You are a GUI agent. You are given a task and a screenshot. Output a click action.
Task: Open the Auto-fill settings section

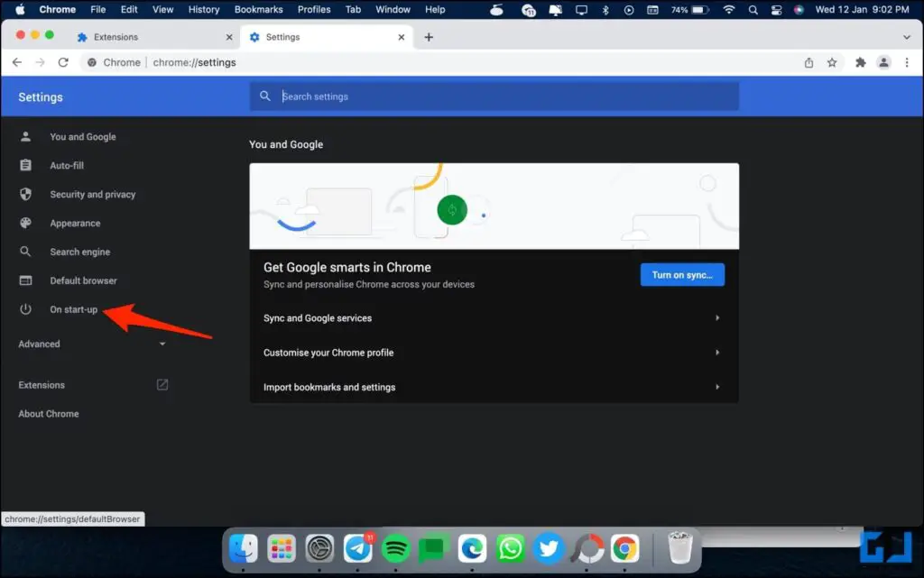click(67, 165)
